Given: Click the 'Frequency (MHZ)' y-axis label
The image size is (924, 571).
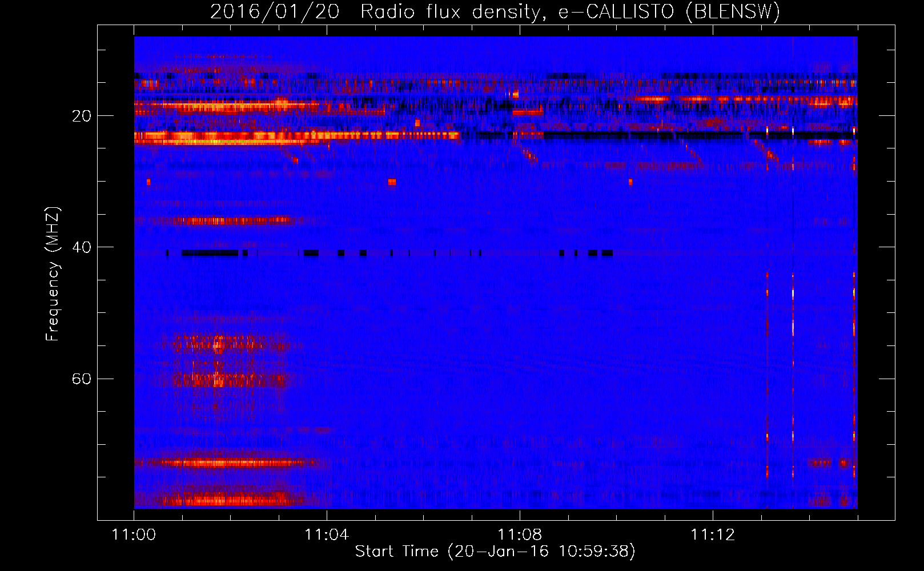Looking at the screenshot, I should [53, 274].
